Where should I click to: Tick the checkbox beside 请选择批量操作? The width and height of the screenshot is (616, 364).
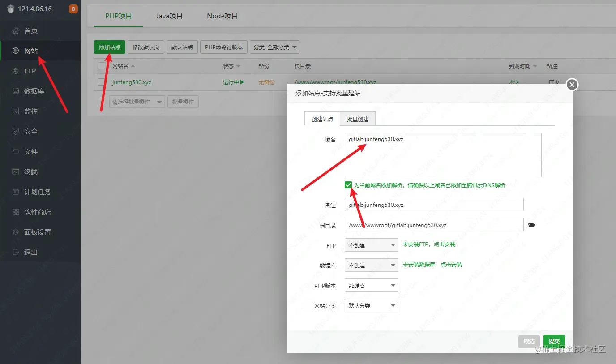click(102, 102)
